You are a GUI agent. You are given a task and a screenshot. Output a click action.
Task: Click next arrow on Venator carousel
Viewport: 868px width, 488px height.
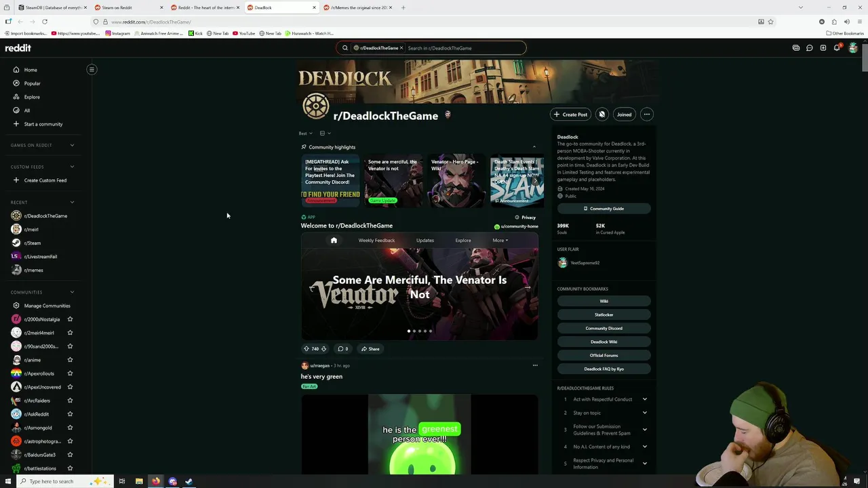[528, 288]
